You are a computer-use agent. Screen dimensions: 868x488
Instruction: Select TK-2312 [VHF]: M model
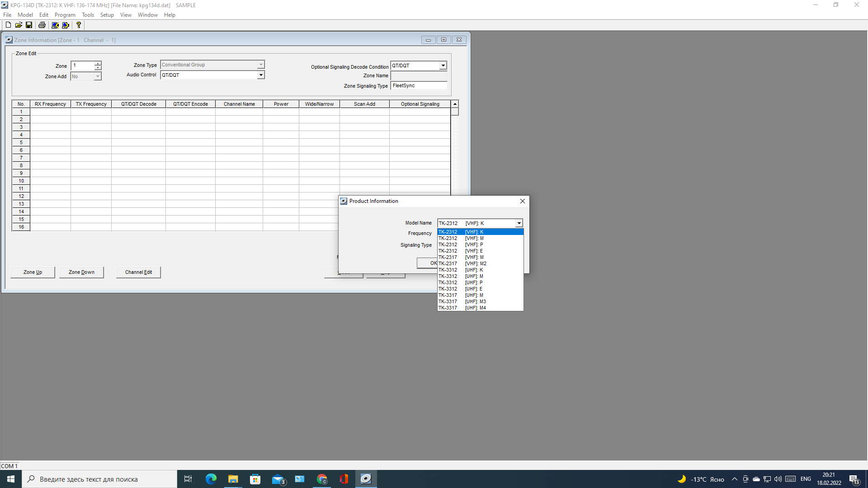tap(480, 238)
